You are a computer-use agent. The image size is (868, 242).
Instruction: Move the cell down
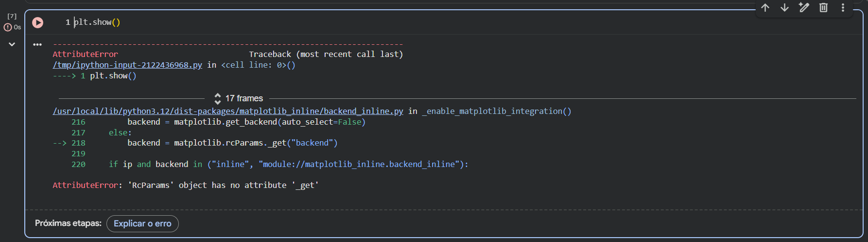pyautogui.click(x=784, y=8)
